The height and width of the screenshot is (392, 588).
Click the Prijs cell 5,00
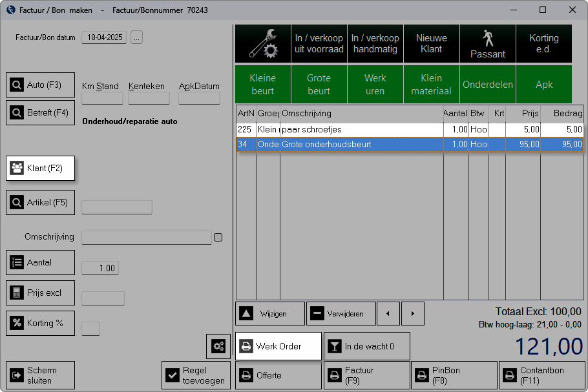pyautogui.click(x=523, y=130)
